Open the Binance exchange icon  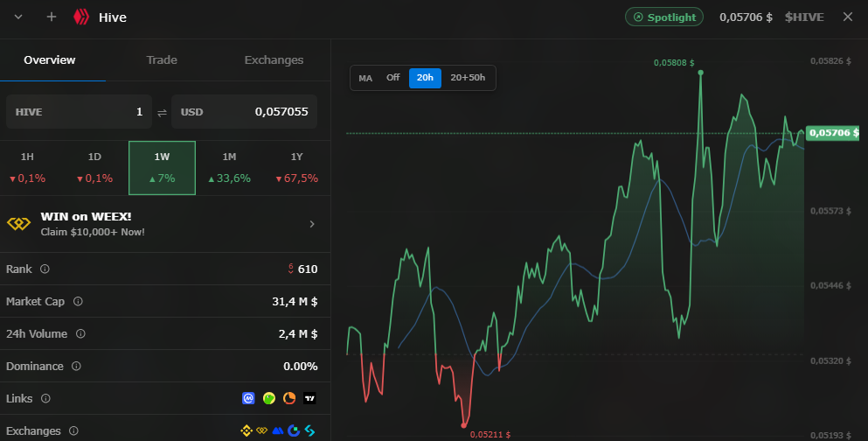247,430
